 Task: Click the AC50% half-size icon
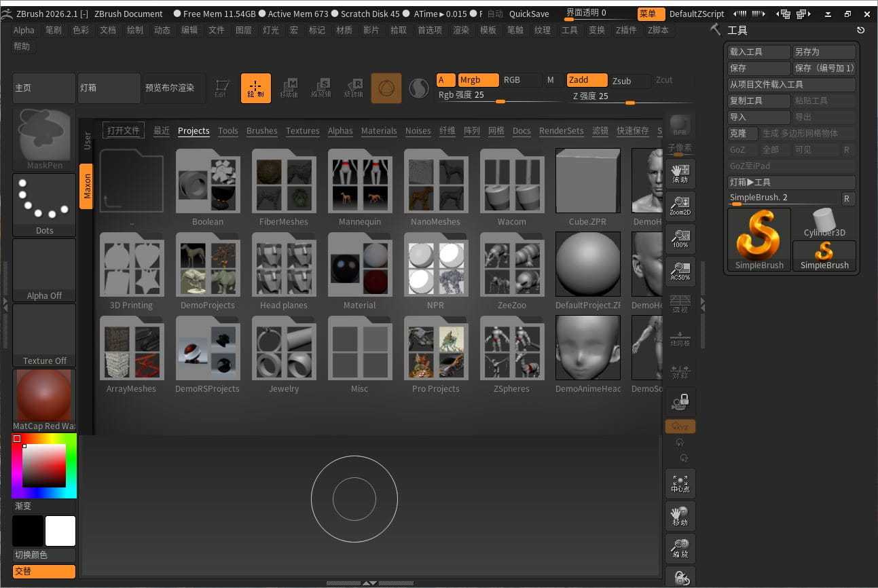[x=680, y=272]
